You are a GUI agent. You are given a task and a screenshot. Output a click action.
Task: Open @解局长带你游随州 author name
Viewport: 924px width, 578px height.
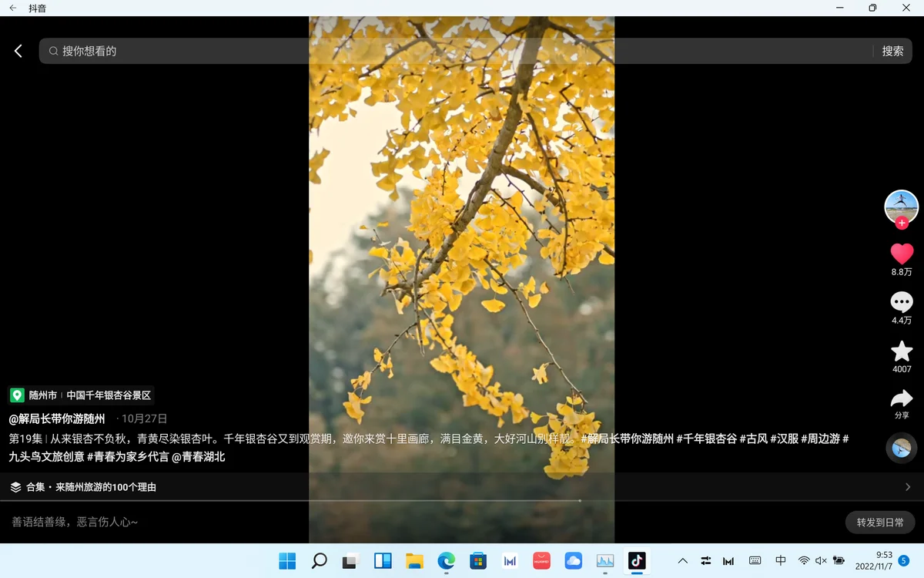coord(57,419)
